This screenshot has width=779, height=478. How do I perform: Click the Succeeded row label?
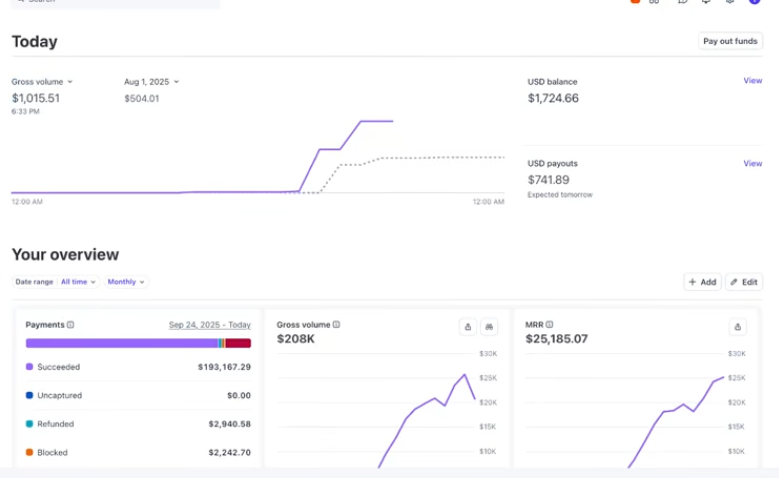(59, 367)
